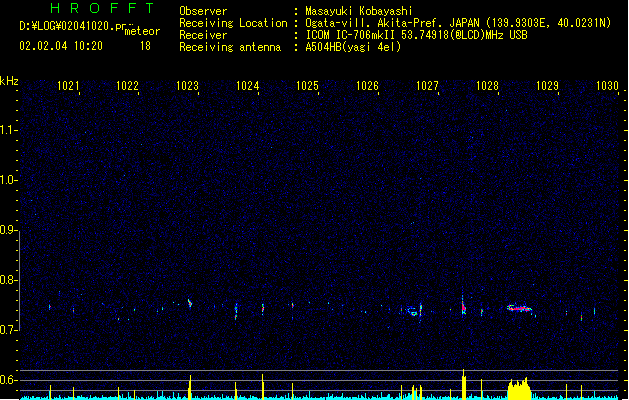
Task: Click time axis marker 1025
Action: (307, 86)
